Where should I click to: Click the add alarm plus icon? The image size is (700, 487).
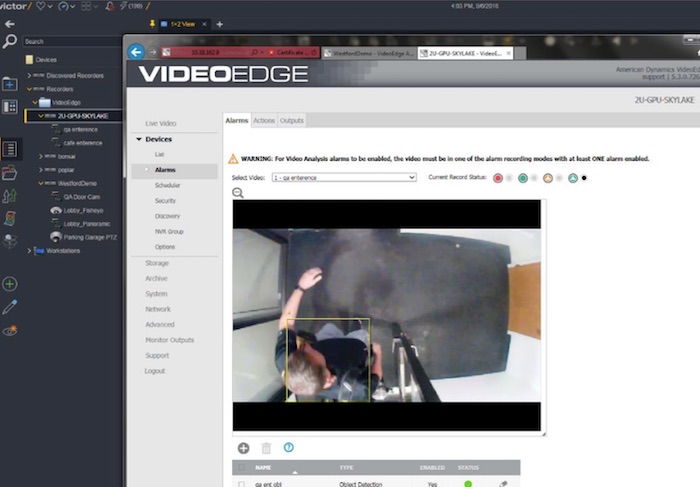(x=243, y=449)
